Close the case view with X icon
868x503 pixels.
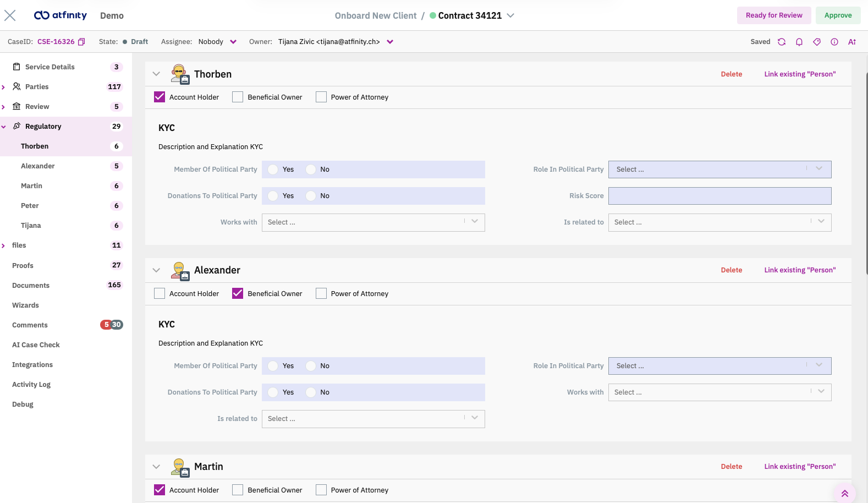coord(10,15)
